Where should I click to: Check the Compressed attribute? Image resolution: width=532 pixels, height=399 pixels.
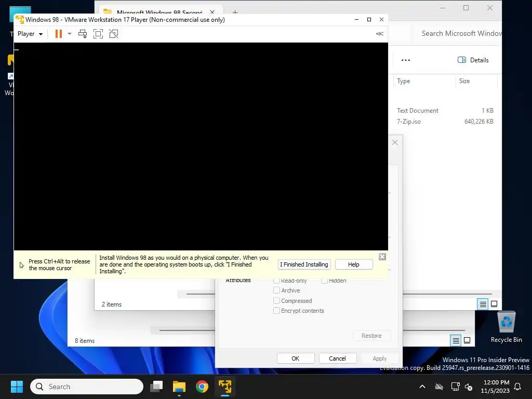(276, 301)
